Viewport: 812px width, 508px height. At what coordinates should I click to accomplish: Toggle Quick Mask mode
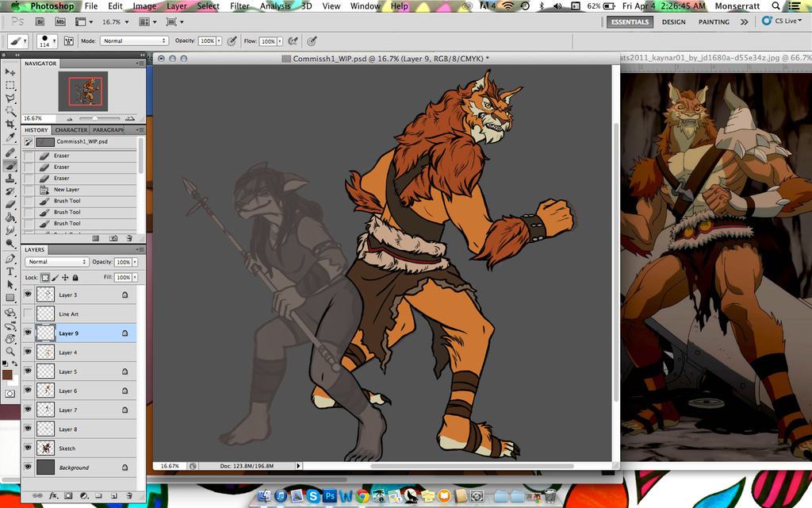coord(10,394)
